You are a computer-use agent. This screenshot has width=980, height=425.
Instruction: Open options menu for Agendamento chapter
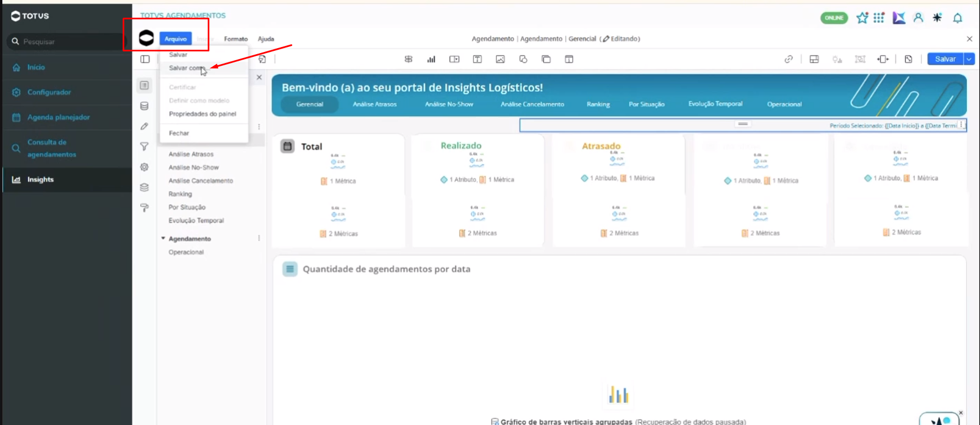pyautogui.click(x=259, y=238)
